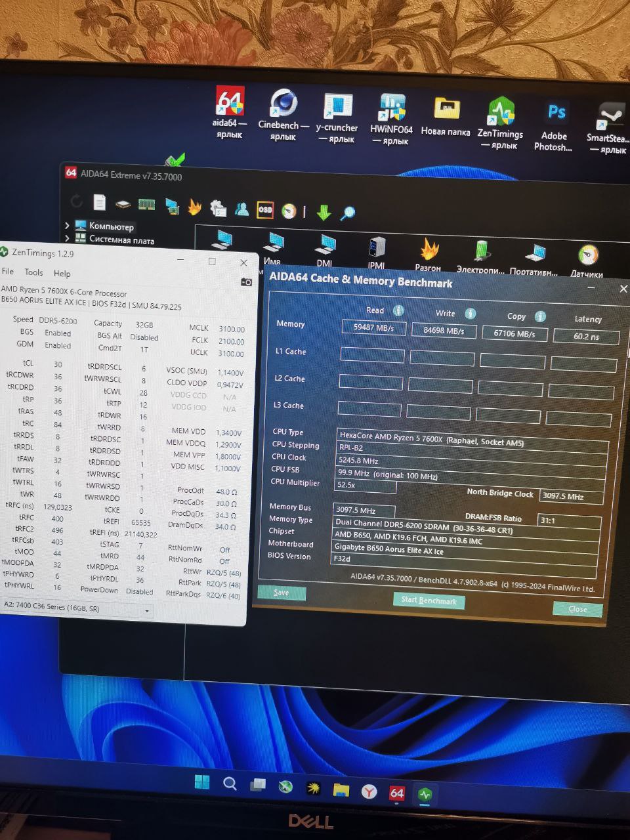The height and width of the screenshot is (840, 630).
Task: Click the Report page icon in AIDA64 toolbar
Action: (x=99, y=201)
